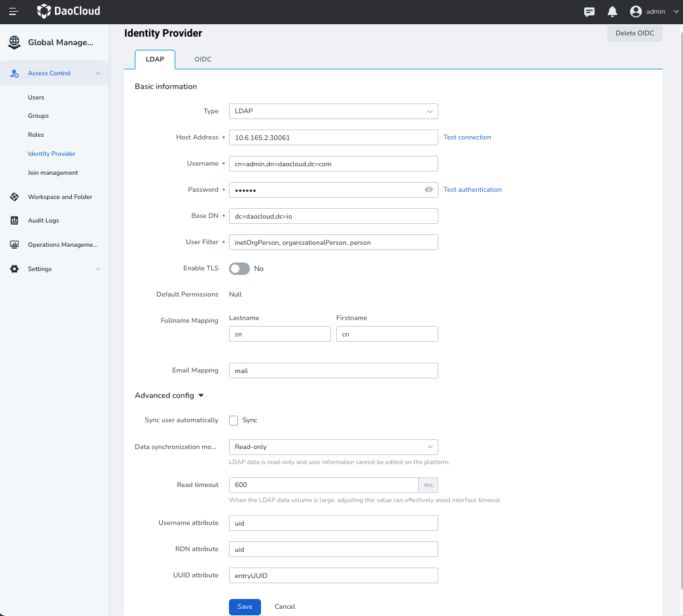Image resolution: width=683 pixels, height=616 pixels.
Task: Click the UUID attribute input field
Action: (333, 575)
